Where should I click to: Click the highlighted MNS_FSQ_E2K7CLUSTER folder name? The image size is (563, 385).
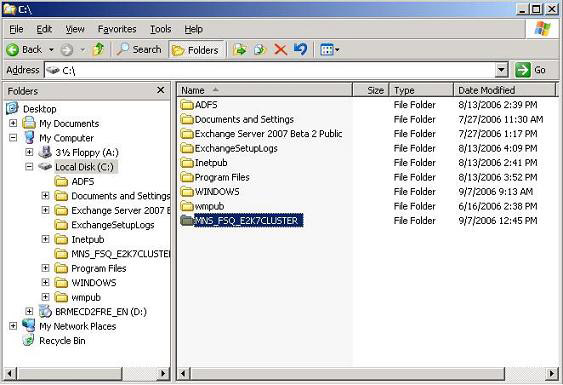(x=248, y=221)
